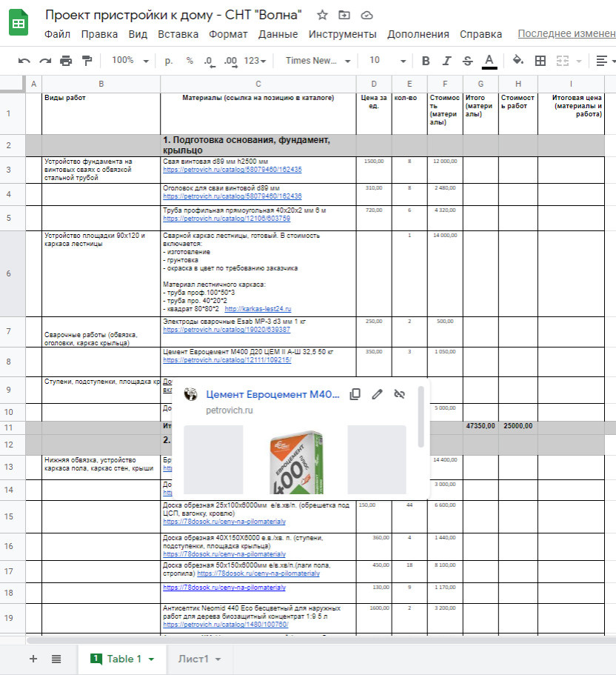616x675 pixels.
Task: Click the Print icon in toolbar
Action: coord(67,61)
